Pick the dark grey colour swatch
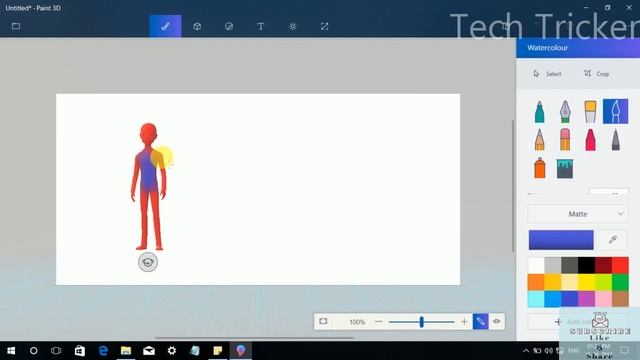This screenshot has width=640, height=360. (570, 265)
